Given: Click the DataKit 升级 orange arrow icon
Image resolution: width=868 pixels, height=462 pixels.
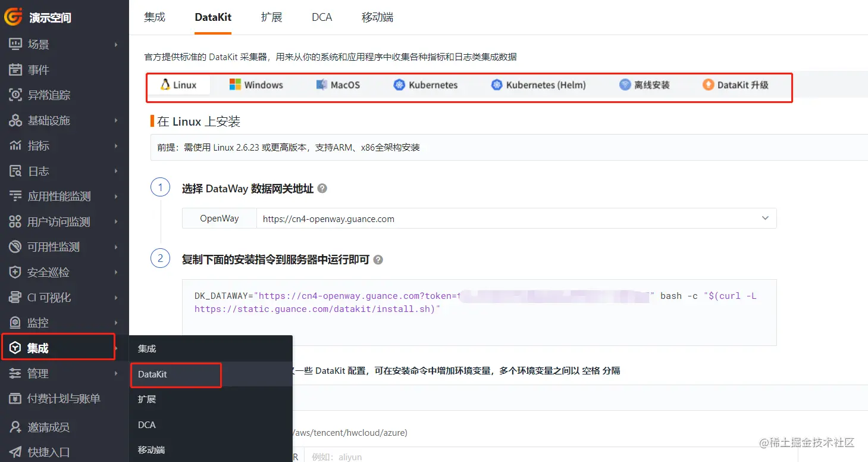Looking at the screenshot, I should [708, 85].
